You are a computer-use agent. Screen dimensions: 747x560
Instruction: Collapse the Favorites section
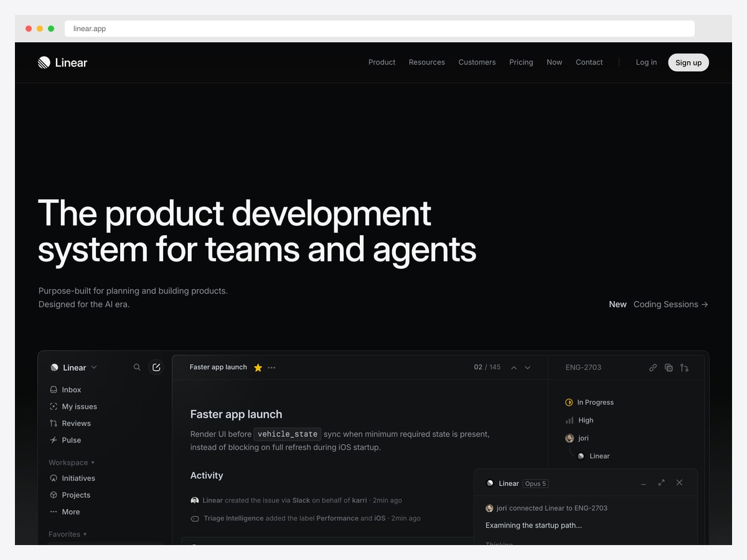(x=68, y=534)
